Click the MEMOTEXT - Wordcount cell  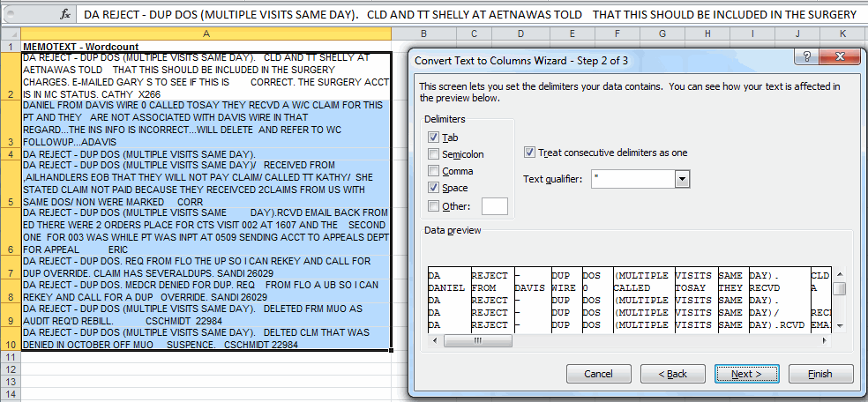206,47
